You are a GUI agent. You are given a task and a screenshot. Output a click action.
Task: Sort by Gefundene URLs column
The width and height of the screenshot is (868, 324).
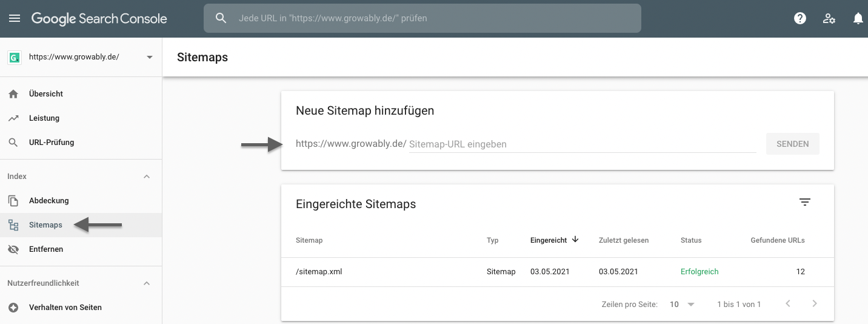pyautogui.click(x=778, y=240)
